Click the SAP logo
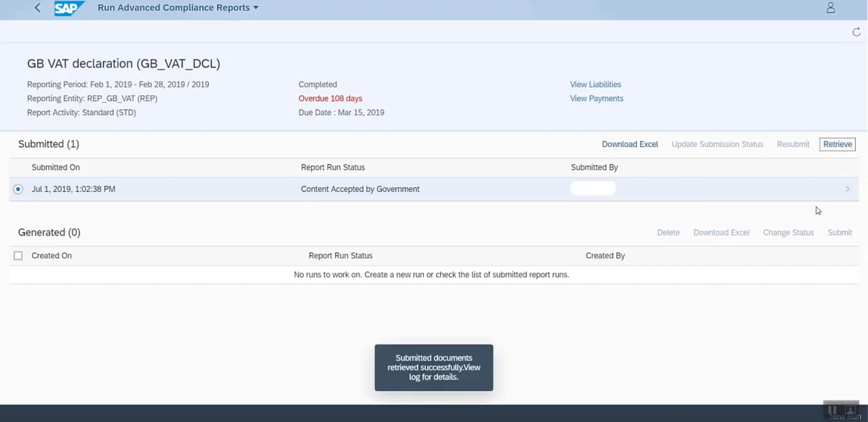 68,8
